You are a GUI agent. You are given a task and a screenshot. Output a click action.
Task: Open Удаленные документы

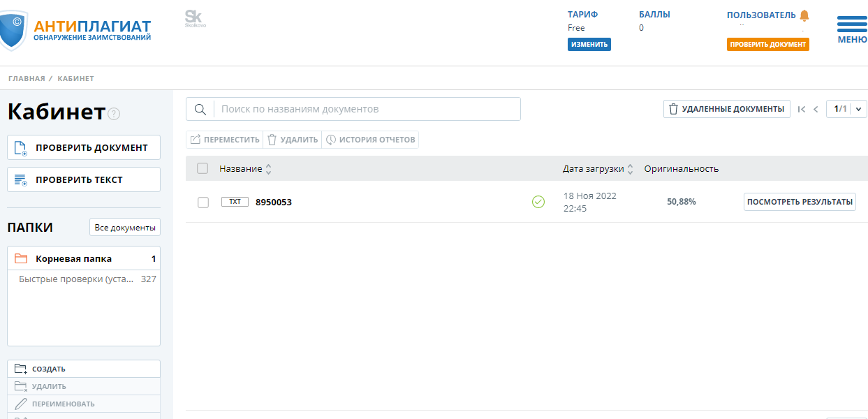[726, 109]
